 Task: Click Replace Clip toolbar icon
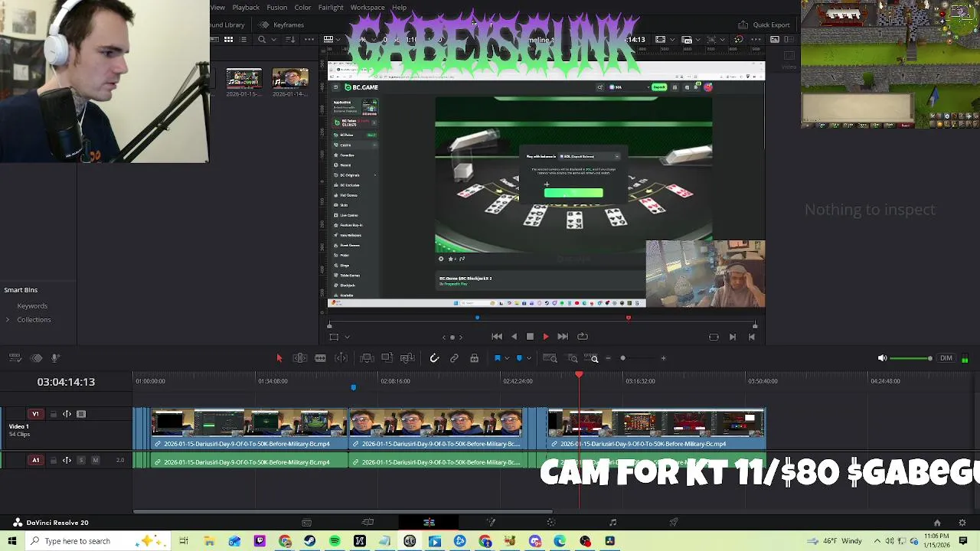407,358
